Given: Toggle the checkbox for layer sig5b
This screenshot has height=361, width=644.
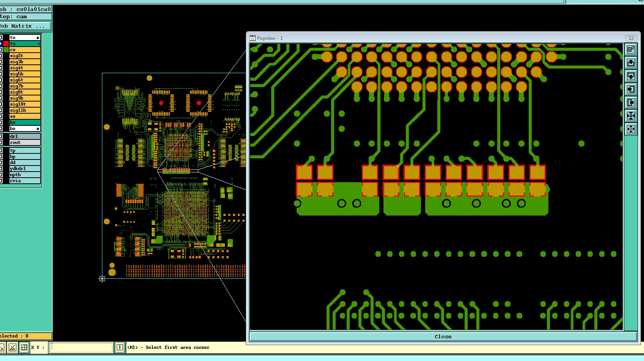Looking at the screenshot, I should (1, 74).
